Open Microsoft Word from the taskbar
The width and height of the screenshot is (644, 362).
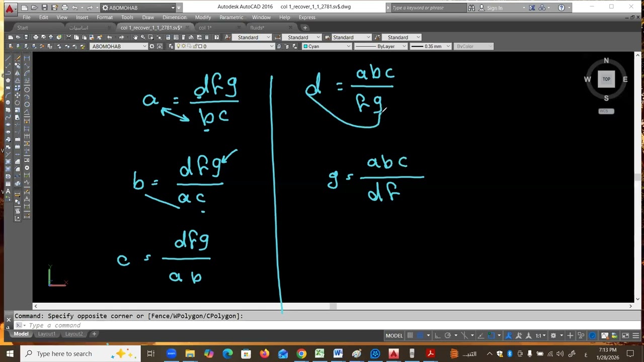click(x=338, y=353)
